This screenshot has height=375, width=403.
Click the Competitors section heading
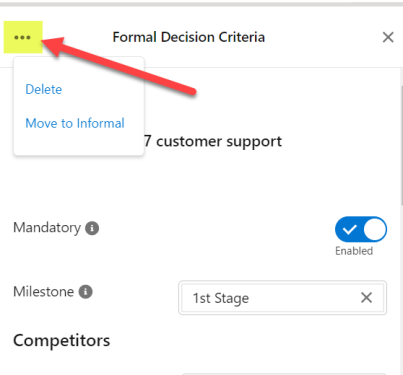coord(62,341)
